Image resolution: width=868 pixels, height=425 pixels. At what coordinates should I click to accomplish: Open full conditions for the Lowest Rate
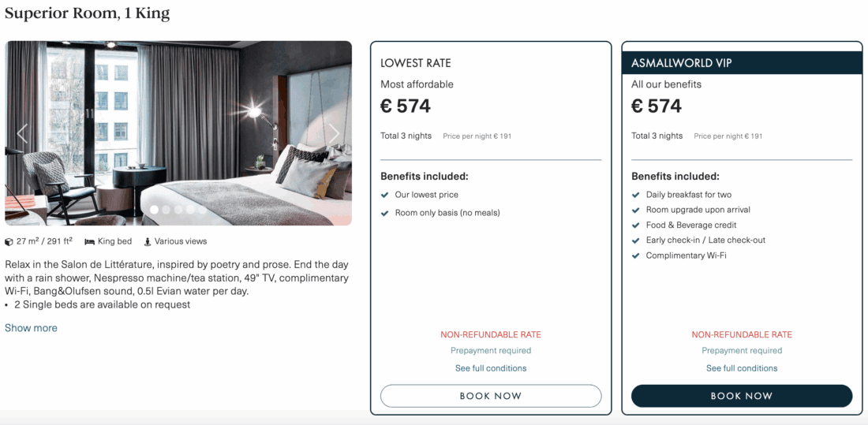coord(491,368)
